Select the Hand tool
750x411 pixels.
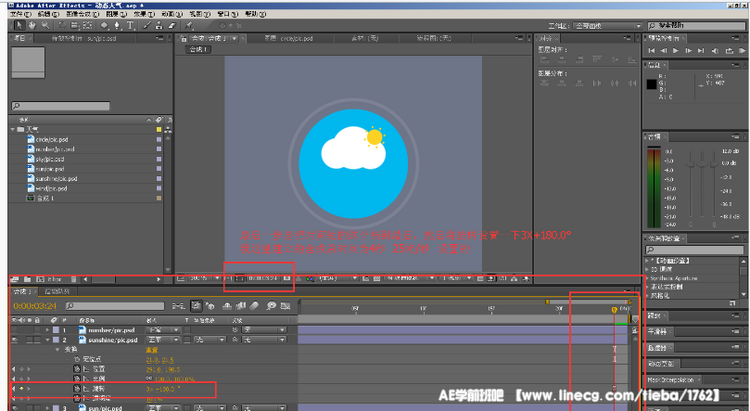32,25
